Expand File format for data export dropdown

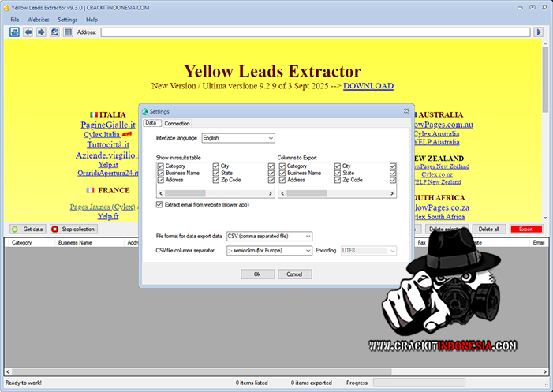pyautogui.click(x=268, y=236)
